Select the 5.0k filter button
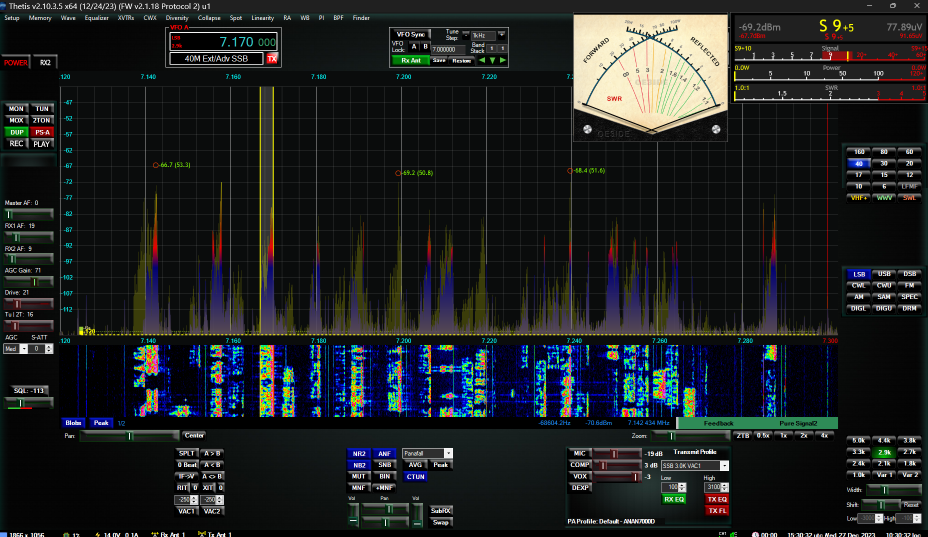Viewport: 928px width, 537px height. [x=859, y=440]
